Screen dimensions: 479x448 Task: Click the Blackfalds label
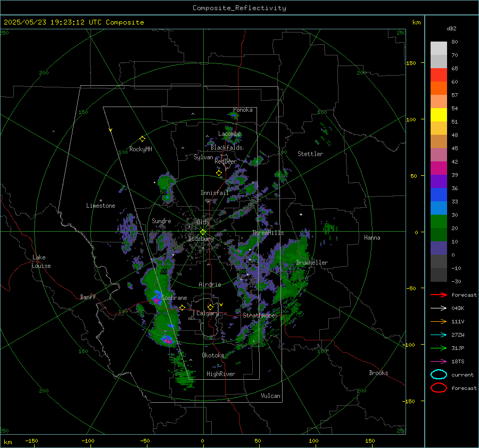point(226,148)
